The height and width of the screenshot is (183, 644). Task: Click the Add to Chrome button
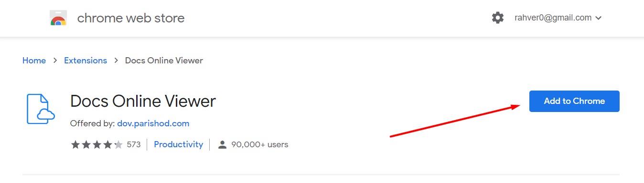[x=574, y=101]
